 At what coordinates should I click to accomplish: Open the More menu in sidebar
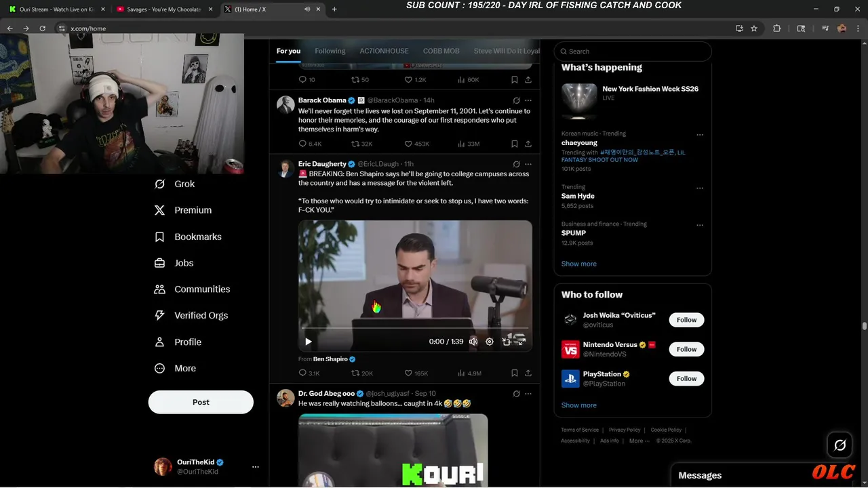coord(176,368)
